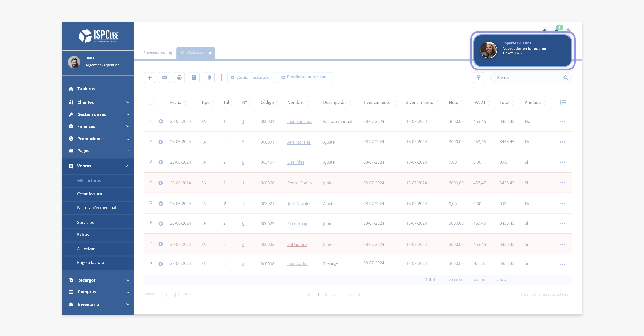644x336 pixels.
Task: Go to previous page arrow in pagination
Action: [x=309, y=295]
